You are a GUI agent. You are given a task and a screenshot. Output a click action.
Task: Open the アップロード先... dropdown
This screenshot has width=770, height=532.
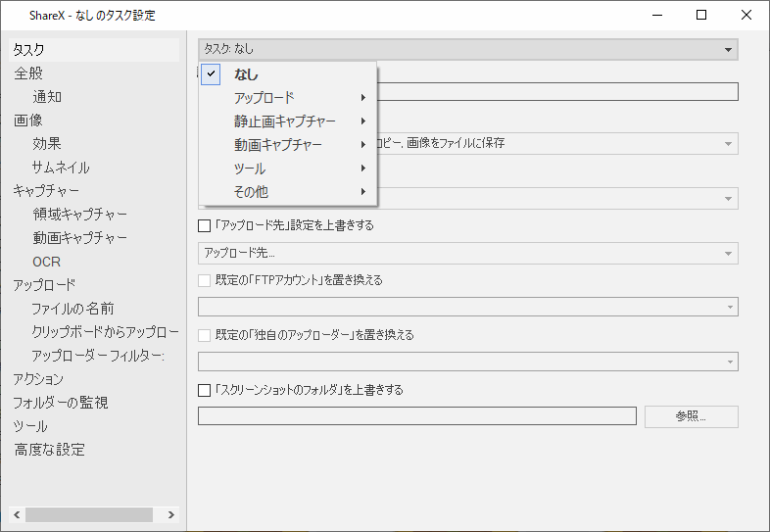point(468,253)
